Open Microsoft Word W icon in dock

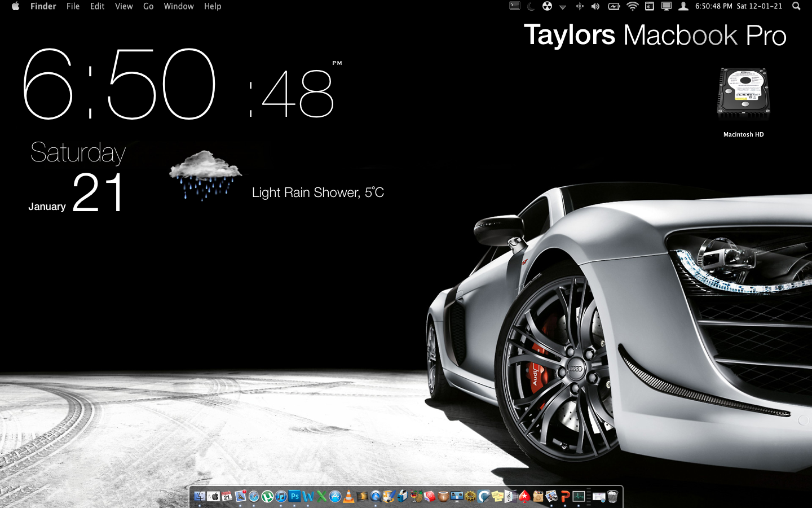click(x=308, y=496)
